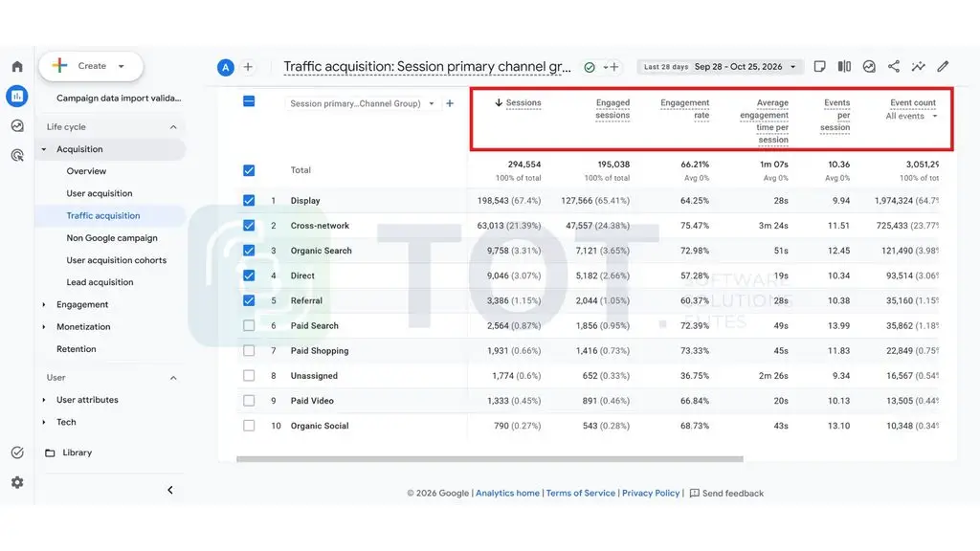Open Campaign data import validation item
Viewport: 980px width, 551px height.
click(x=119, y=99)
